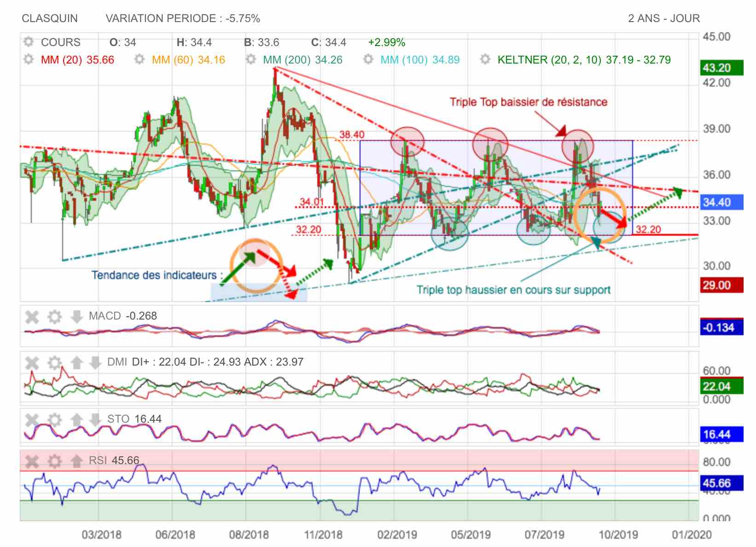Click the 06/2018 date axis label
Image resolution: width=756 pixels, height=547 pixels.
pos(175,535)
